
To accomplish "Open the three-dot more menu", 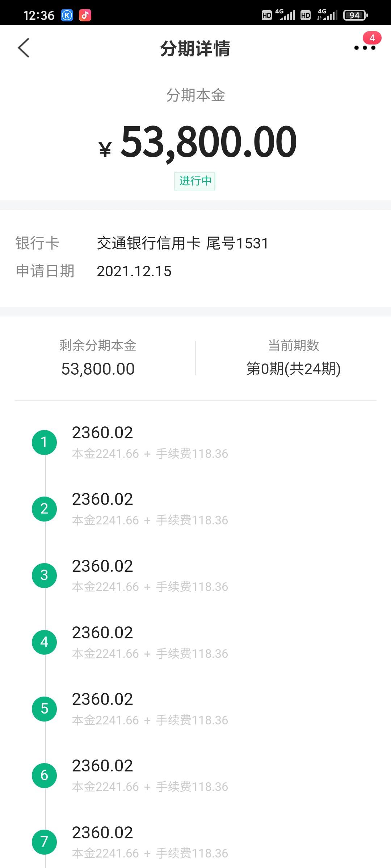I will (x=365, y=48).
